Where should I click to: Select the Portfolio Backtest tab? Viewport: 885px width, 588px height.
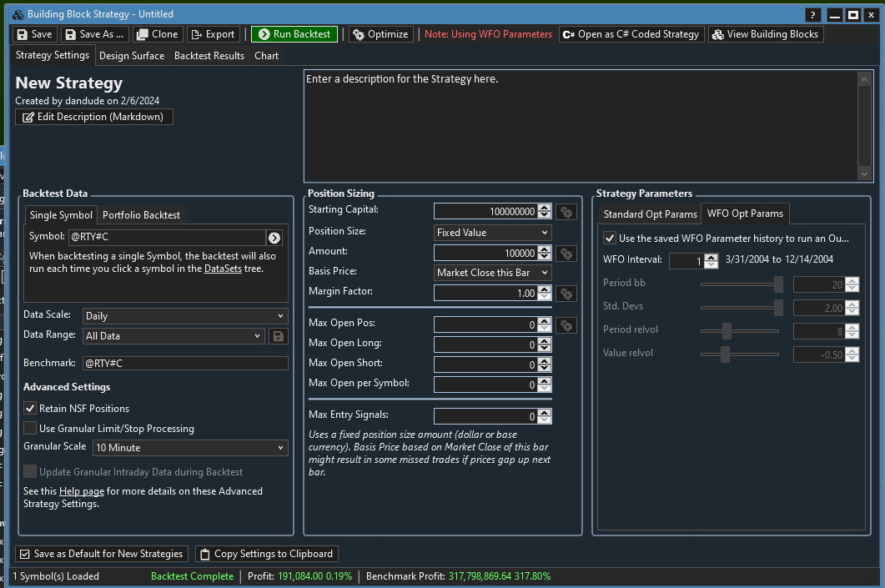(x=141, y=215)
